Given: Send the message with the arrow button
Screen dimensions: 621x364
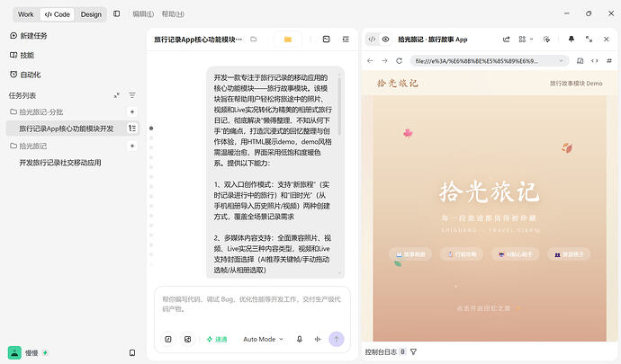Looking at the screenshot, I should tap(337, 339).
